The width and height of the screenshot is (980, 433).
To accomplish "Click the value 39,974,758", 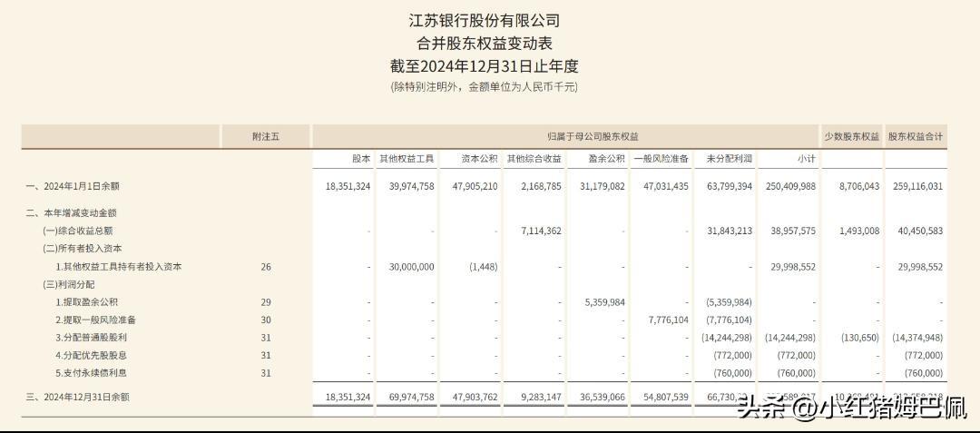I will click(x=411, y=186).
